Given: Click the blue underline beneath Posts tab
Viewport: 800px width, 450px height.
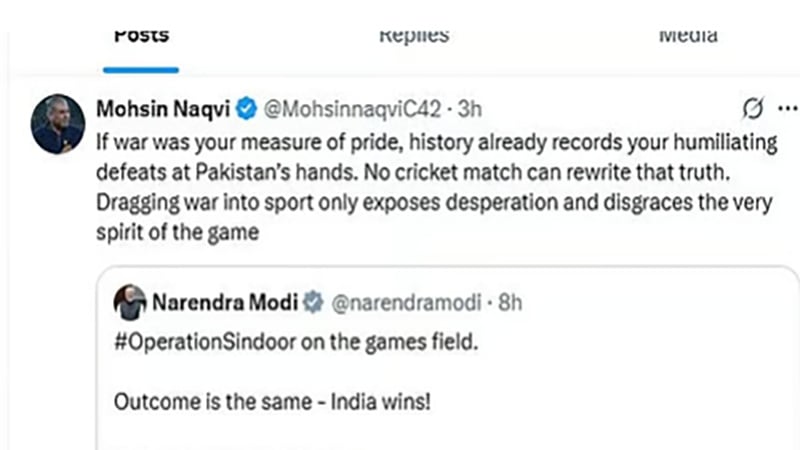Looking at the screenshot, I should click(140, 70).
